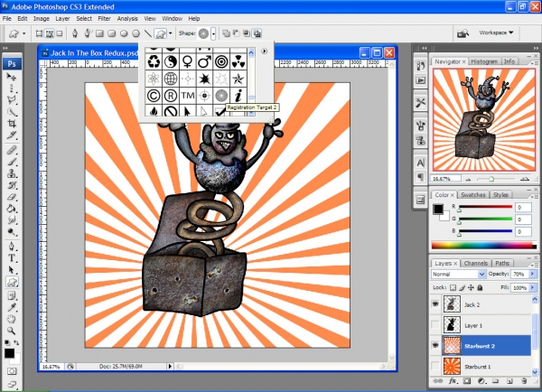This screenshot has width=542, height=392.
Task: Choose the Yin Yang shape
Action: click(171, 62)
